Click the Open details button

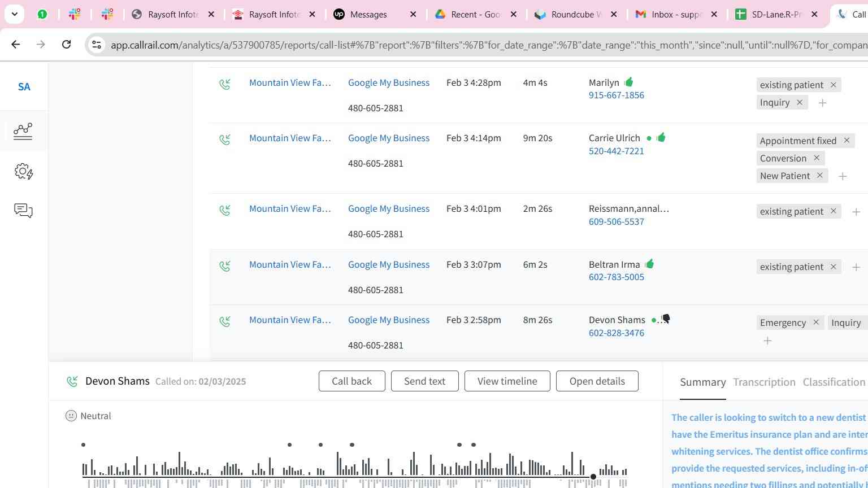click(x=597, y=381)
